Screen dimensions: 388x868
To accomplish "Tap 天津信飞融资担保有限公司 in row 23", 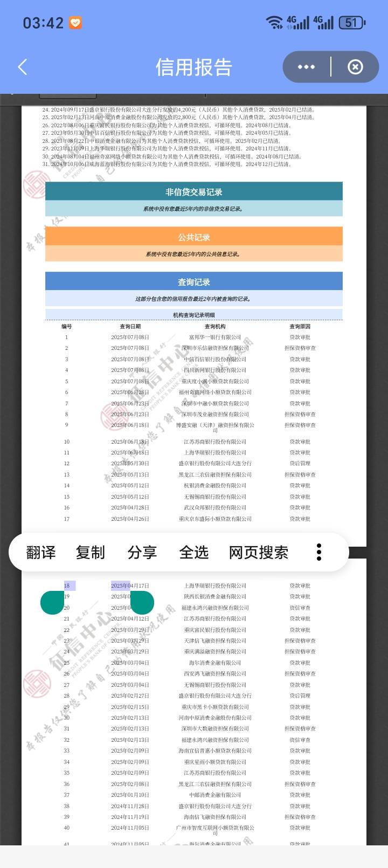I will tap(215, 641).
